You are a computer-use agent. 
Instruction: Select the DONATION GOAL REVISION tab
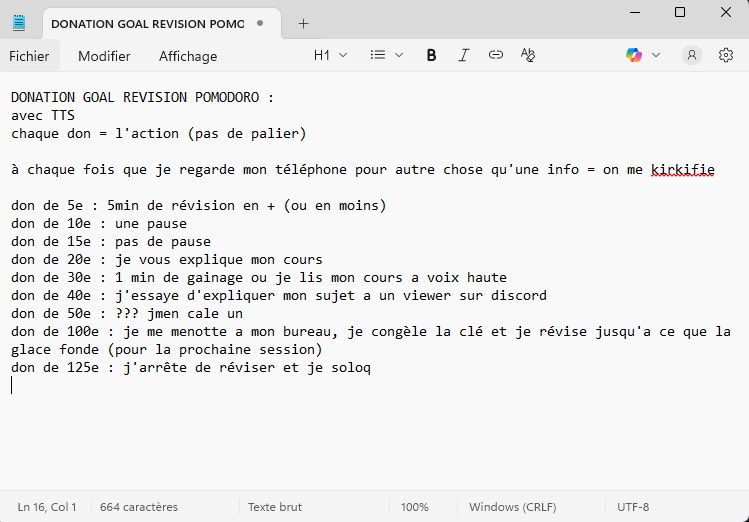[x=162, y=24]
